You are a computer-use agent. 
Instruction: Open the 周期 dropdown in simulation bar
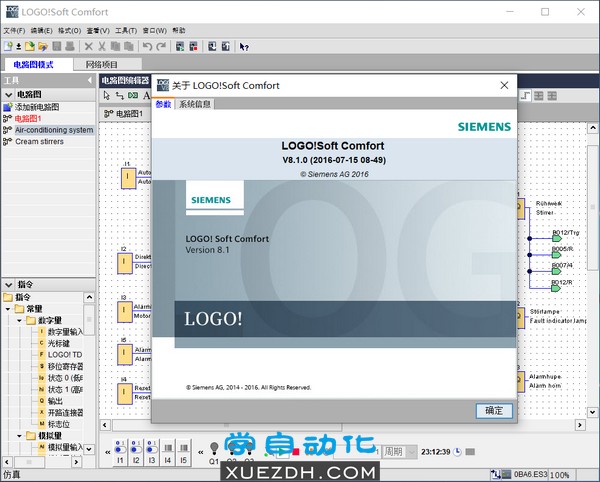click(411, 452)
